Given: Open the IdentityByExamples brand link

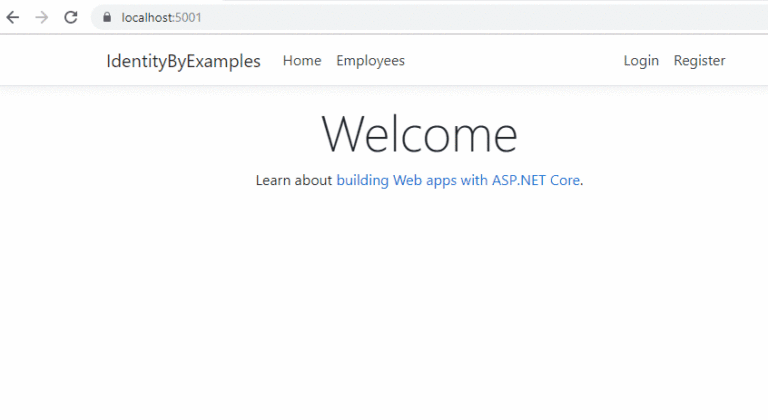Looking at the screenshot, I should (x=183, y=61).
